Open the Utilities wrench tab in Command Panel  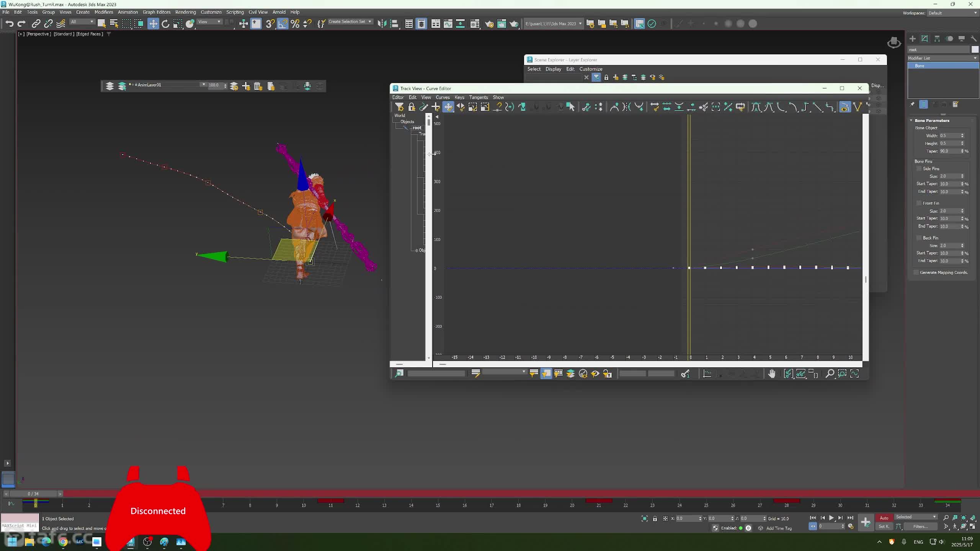tap(973, 39)
